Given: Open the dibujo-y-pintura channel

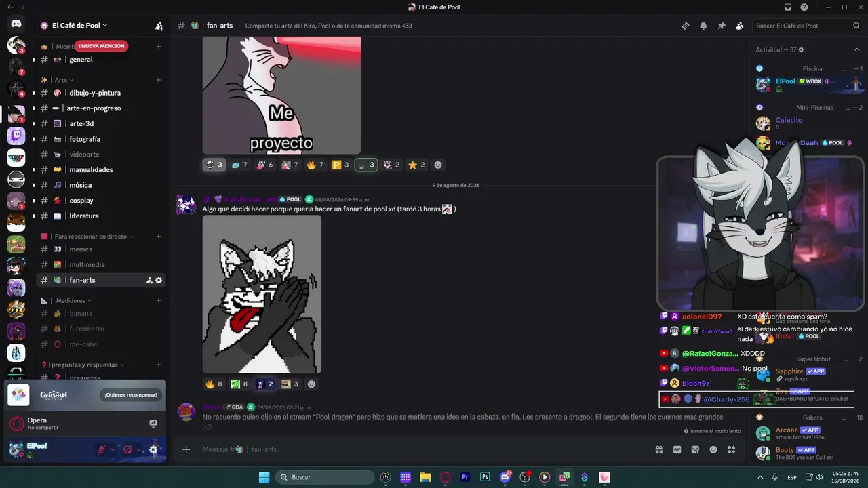Looking at the screenshot, I should pyautogui.click(x=101, y=93).
